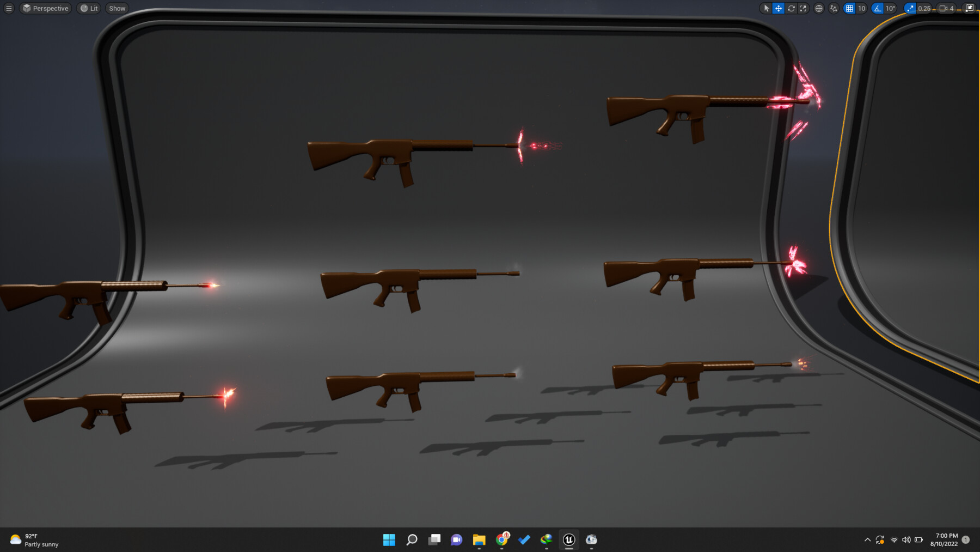980x552 pixels.
Task: Open the Show flags dropdown
Action: pyautogui.click(x=117, y=8)
